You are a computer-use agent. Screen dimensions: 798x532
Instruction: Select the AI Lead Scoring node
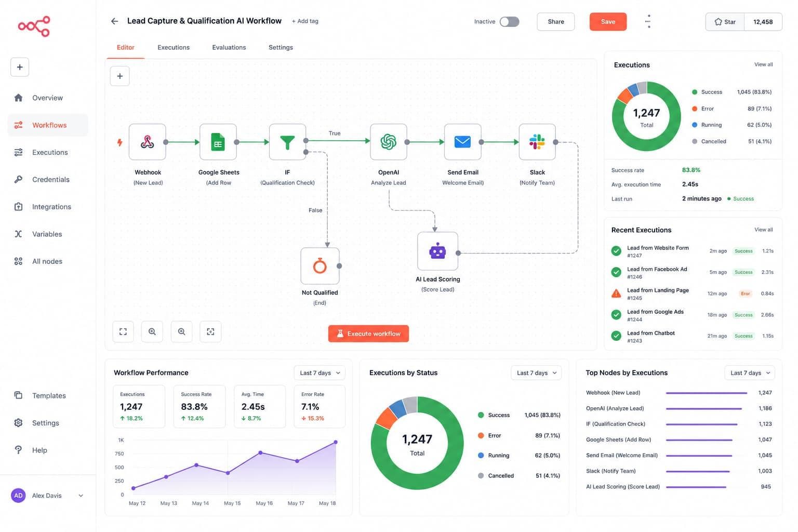(x=437, y=251)
